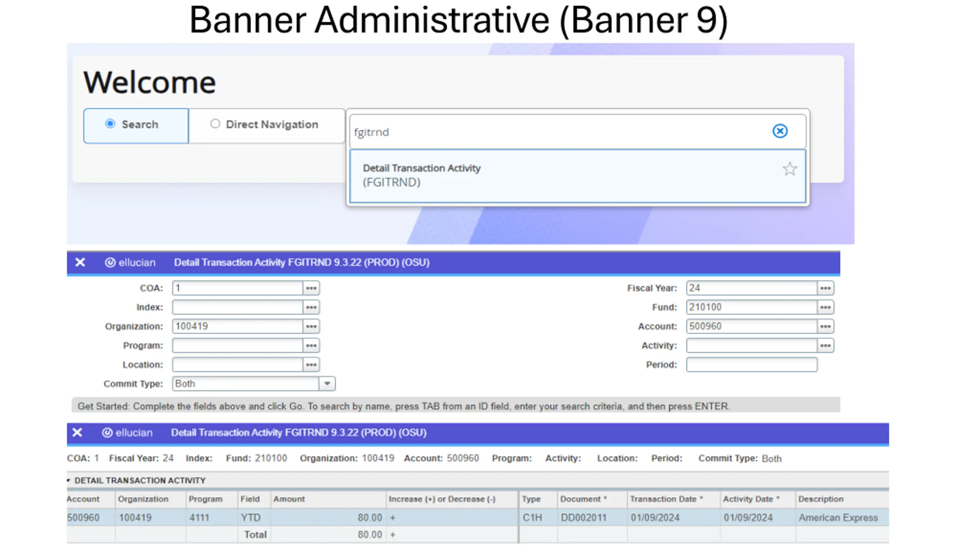Click the ellucian logo in the upper form header
Viewport: 980px width, 551px height.
pos(130,262)
